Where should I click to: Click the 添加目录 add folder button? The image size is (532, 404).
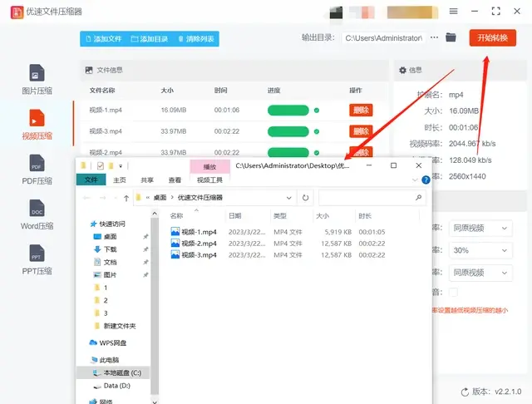click(150, 39)
